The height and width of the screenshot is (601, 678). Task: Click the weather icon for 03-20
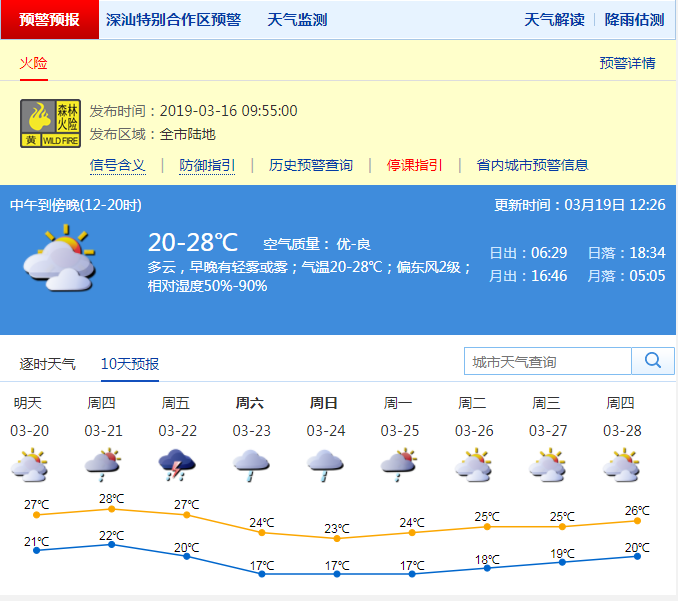click(29, 465)
